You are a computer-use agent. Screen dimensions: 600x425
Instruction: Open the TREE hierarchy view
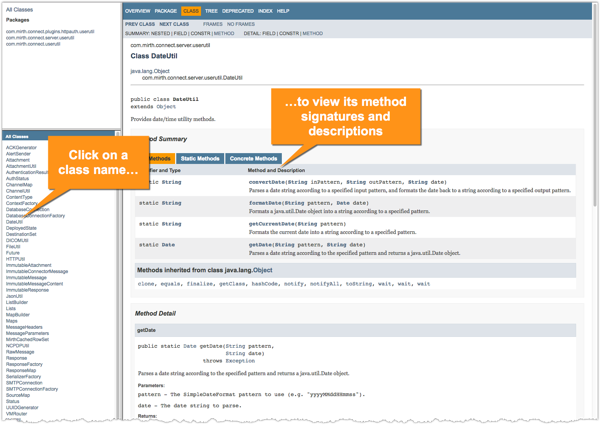213,11
